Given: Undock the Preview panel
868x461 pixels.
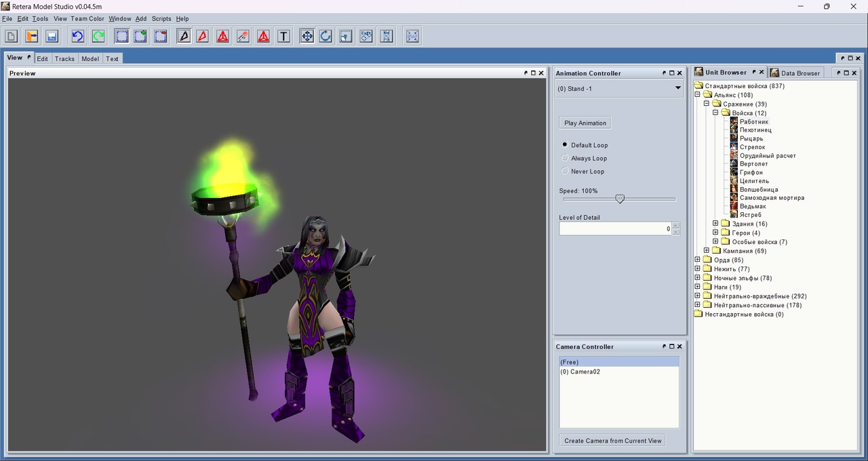Looking at the screenshot, I should (x=526, y=73).
